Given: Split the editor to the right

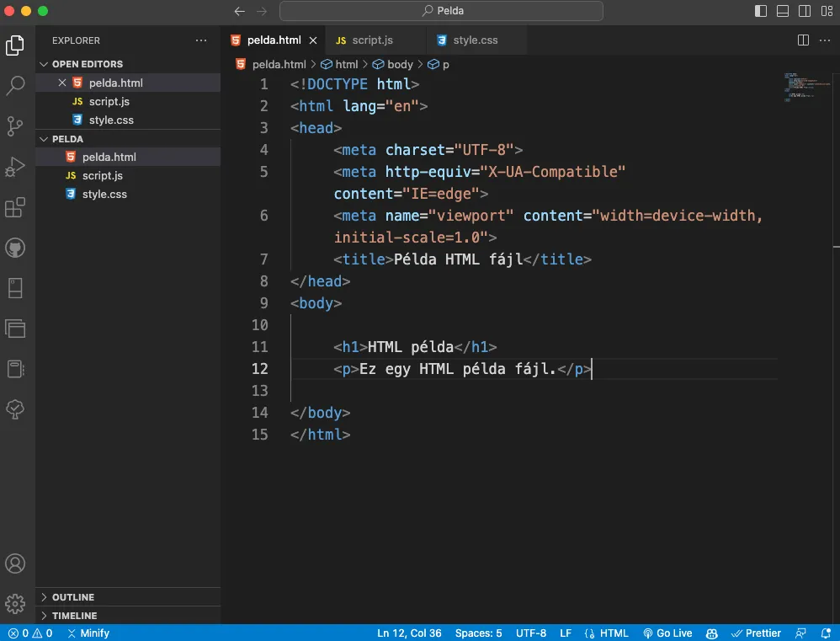Looking at the screenshot, I should tap(803, 40).
